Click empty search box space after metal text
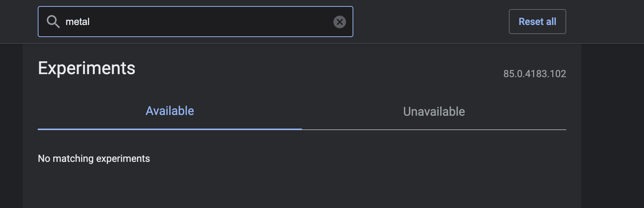The height and width of the screenshot is (208, 644). pyautogui.click(x=211, y=22)
